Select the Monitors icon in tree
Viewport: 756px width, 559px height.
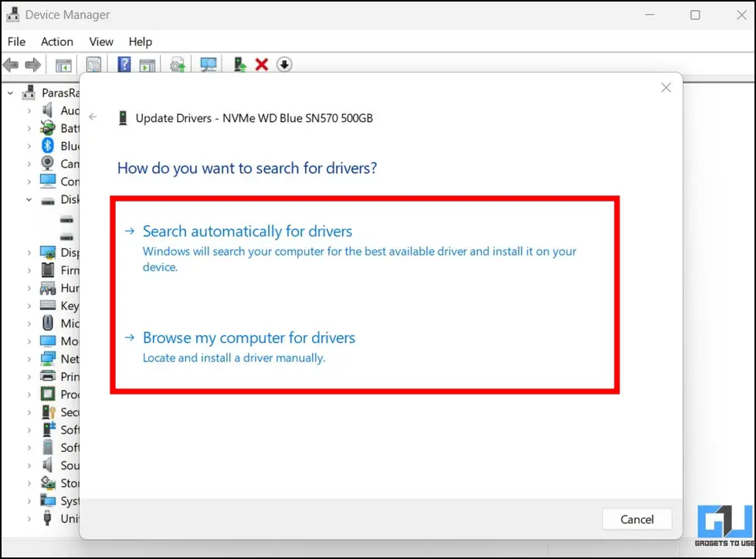point(48,341)
